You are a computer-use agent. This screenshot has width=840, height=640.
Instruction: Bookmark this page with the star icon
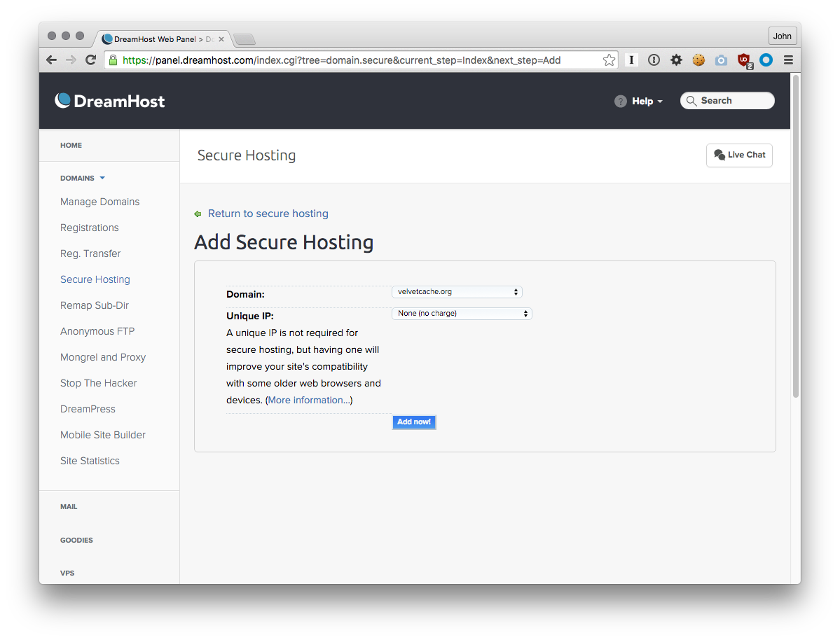coord(609,60)
